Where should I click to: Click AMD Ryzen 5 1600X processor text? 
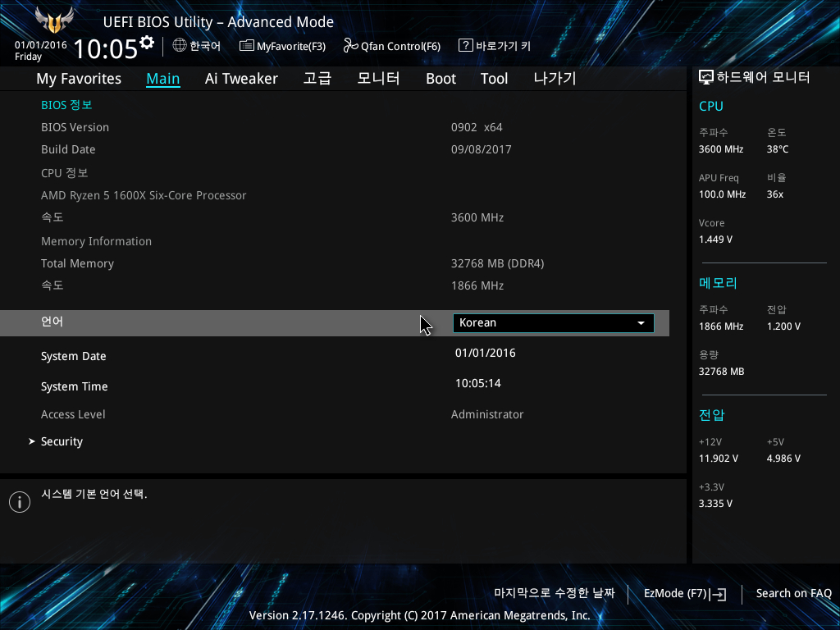[x=144, y=195]
